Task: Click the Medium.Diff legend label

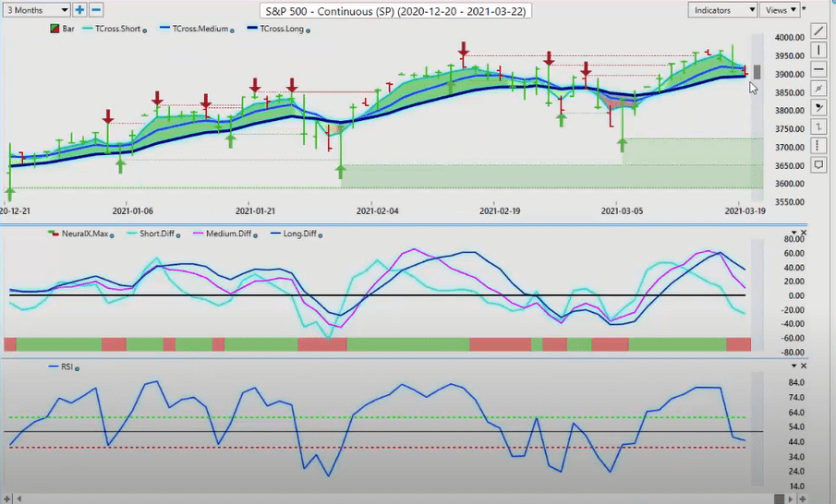Action: pyautogui.click(x=228, y=234)
